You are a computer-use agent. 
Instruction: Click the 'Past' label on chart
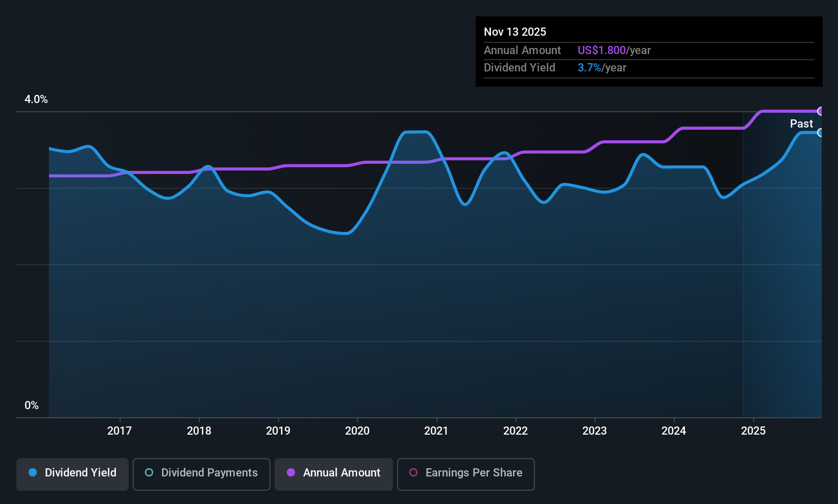click(x=801, y=123)
